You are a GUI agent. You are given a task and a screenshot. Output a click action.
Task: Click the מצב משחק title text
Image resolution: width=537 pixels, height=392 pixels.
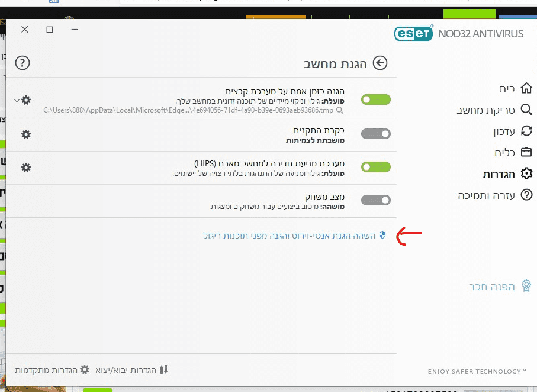(324, 197)
